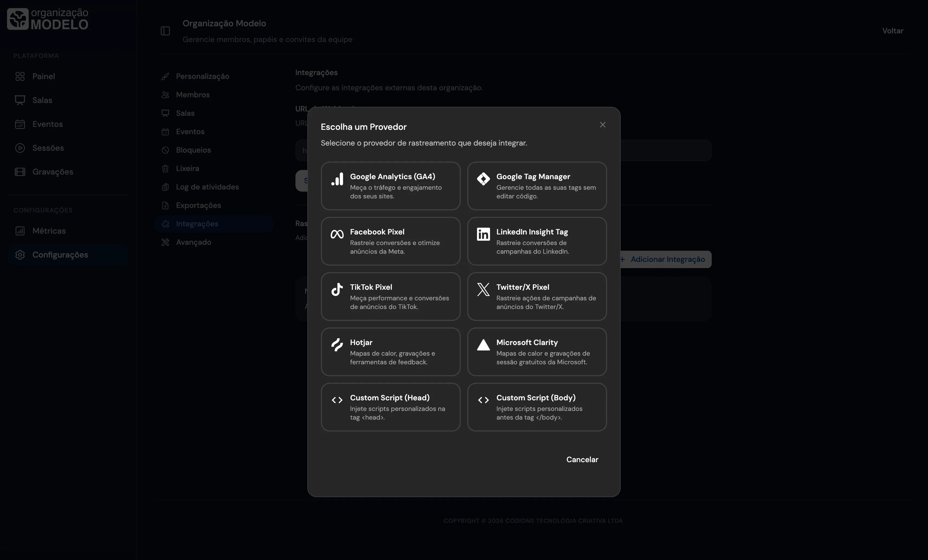Click the Custom Script (Head) code brackets icon
This screenshot has height=560, width=928.
pos(337,400)
